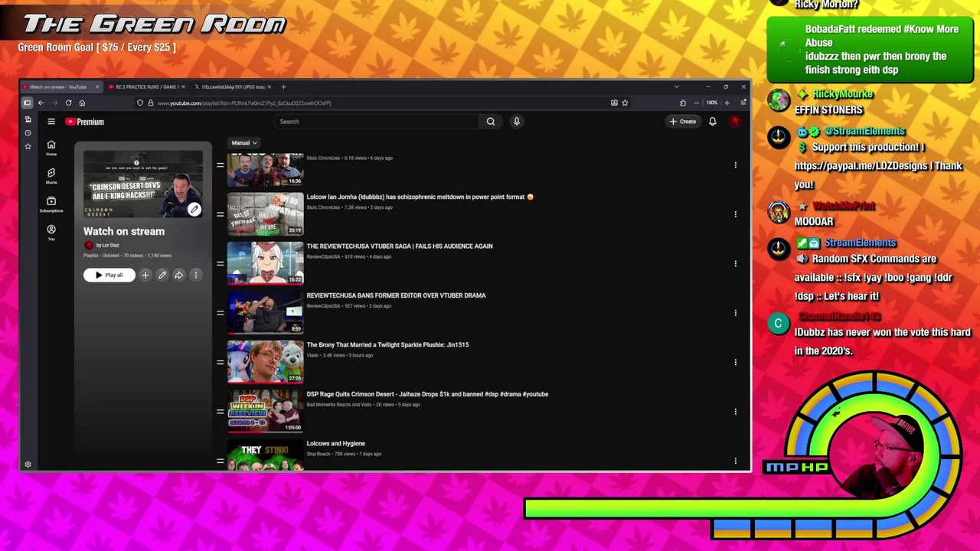
Task: Edit playlist thumbnail with pencil overlay
Action: (194, 210)
